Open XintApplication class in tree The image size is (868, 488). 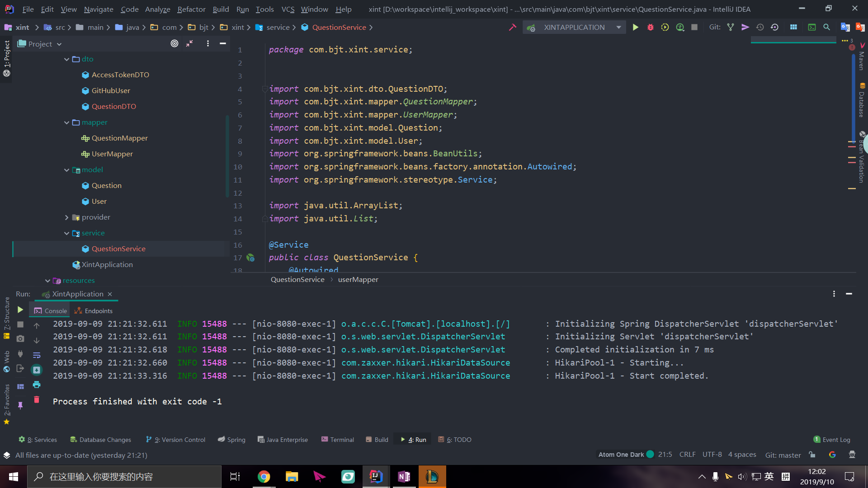(x=107, y=265)
